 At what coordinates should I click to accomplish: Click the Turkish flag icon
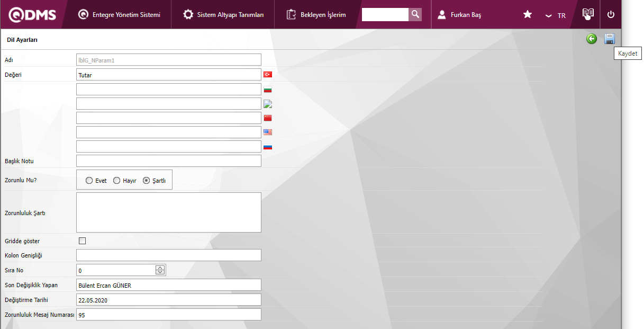268,75
